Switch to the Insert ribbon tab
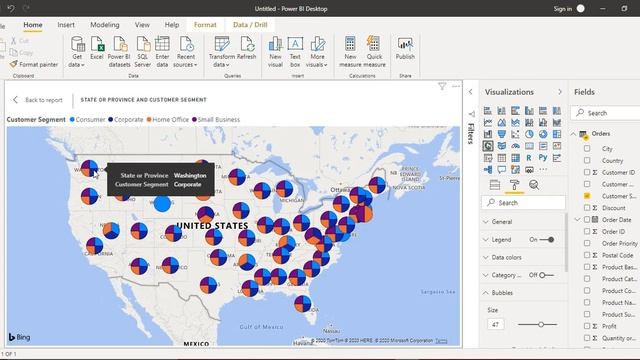 click(x=66, y=25)
